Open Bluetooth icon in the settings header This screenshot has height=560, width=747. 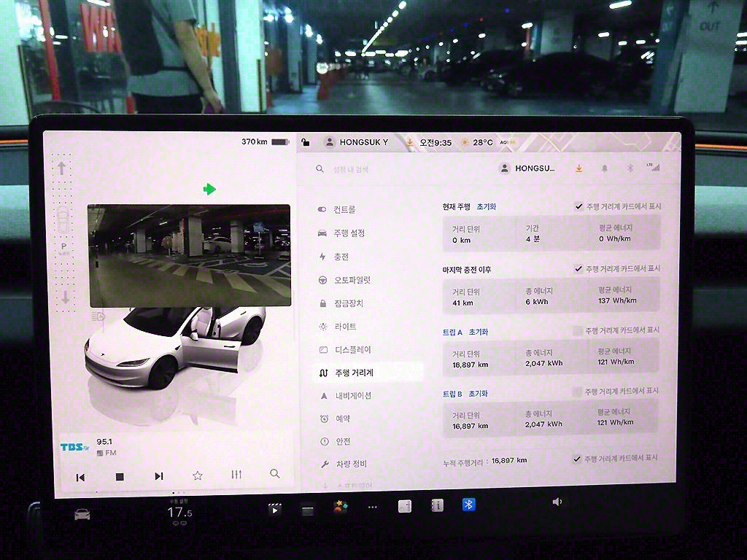pos(630,168)
